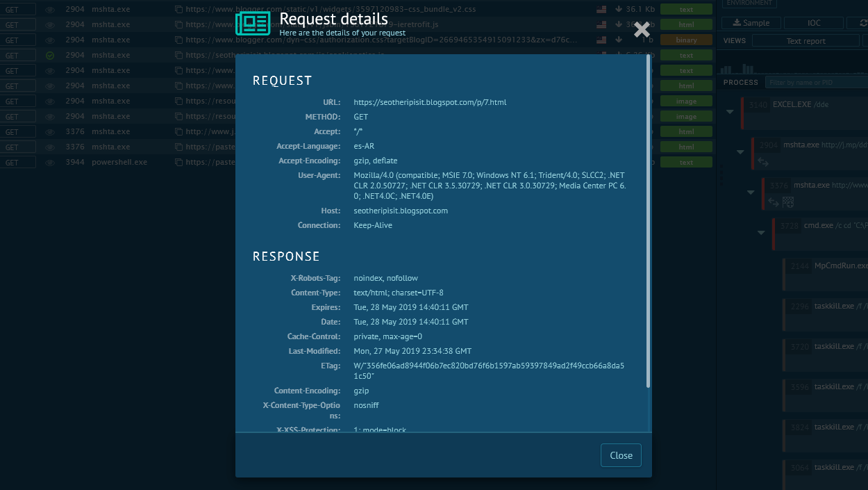Toggle the eye icon in the css_bundle_v2.css row
The height and width of the screenshot is (490, 868).
click(x=50, y=10)
